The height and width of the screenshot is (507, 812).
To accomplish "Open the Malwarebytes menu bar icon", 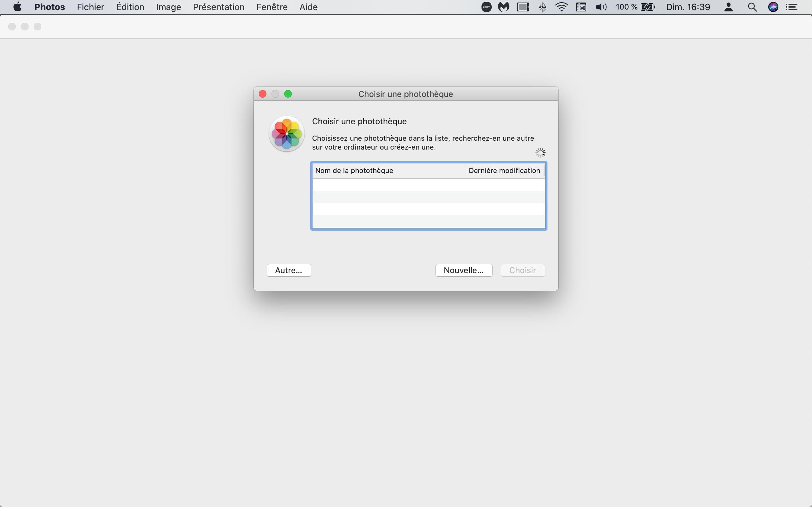I will pos(503,7).
